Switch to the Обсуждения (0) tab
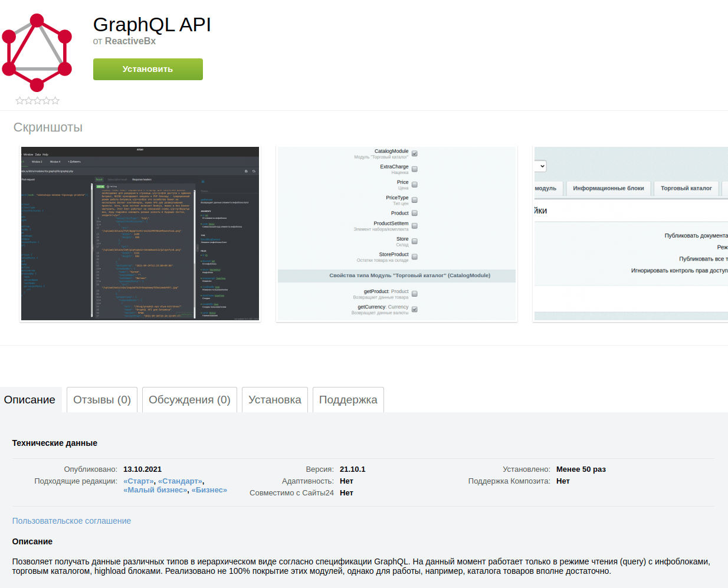728x588 pixels. click(189, 400)
